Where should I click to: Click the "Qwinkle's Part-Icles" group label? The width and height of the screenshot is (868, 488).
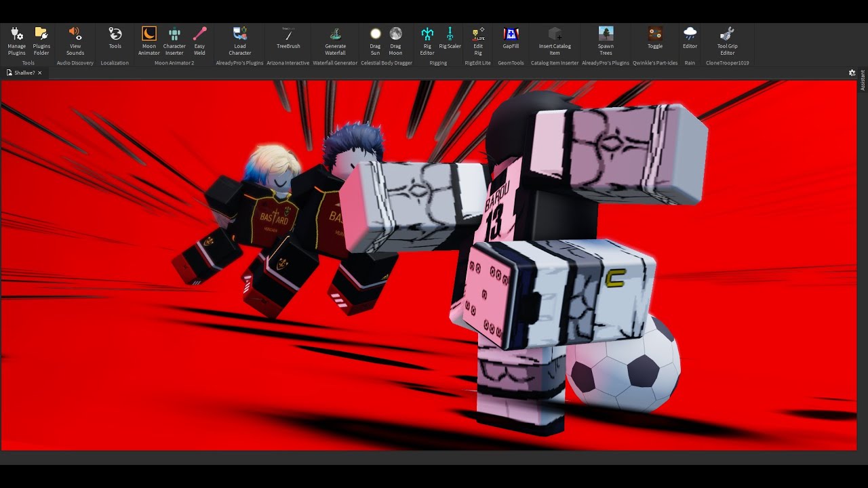(655, 63)
